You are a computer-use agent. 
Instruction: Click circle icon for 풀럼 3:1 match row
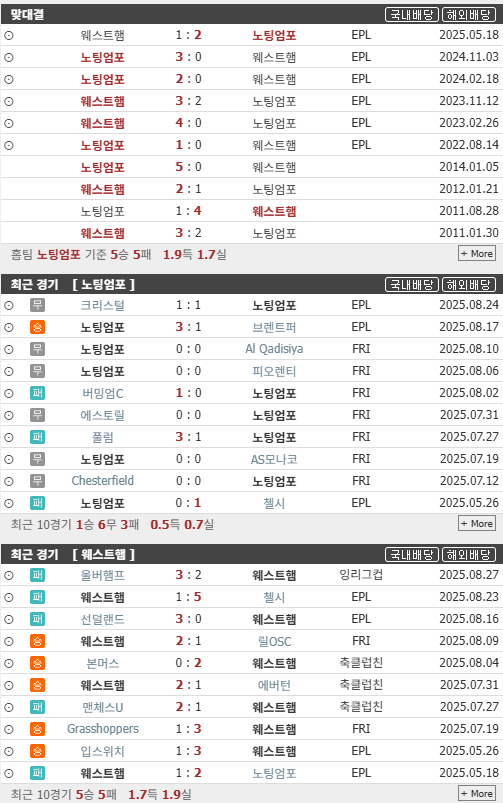tap(9, 438)
